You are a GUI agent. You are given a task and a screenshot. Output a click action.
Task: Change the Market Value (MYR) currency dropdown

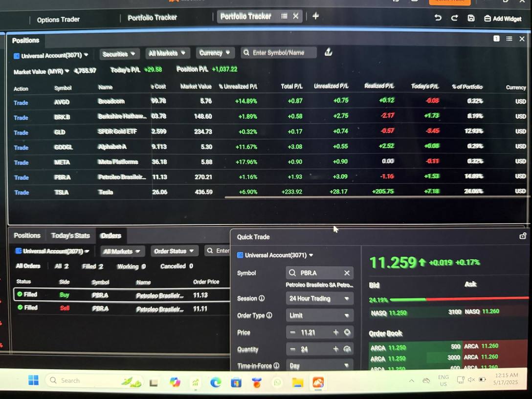pyautogui.click(x=42, y=71)
